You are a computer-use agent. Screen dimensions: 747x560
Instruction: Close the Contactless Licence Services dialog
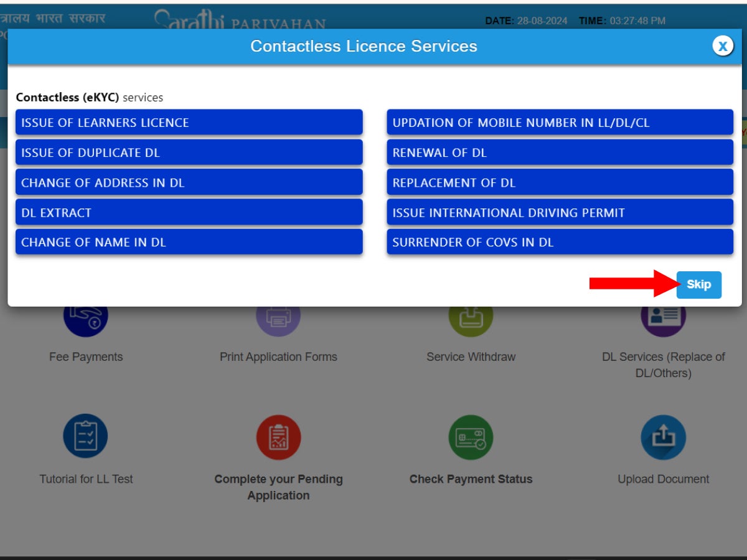(x=722, y=45)
